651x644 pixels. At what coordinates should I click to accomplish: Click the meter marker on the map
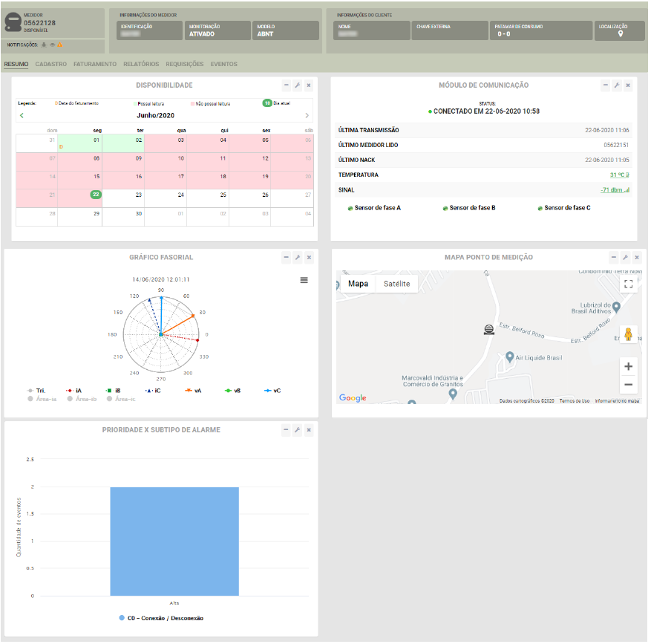click(x=488, y=329)
